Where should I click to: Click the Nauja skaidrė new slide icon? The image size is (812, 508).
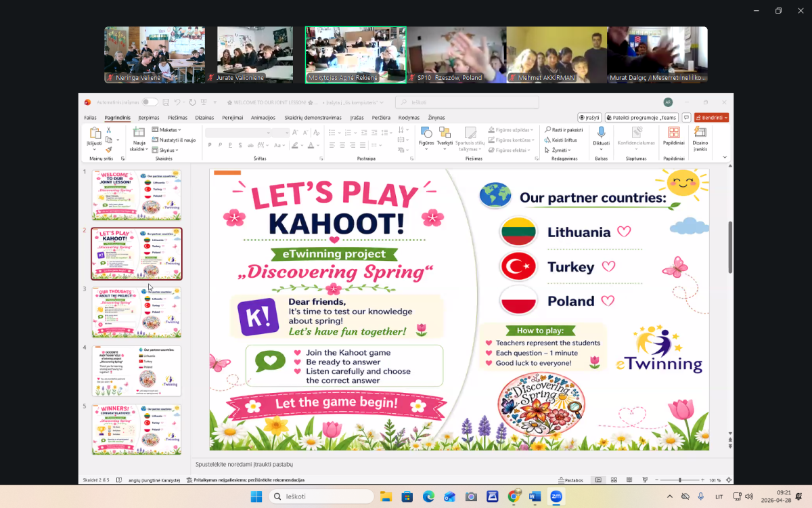(139, 133)
